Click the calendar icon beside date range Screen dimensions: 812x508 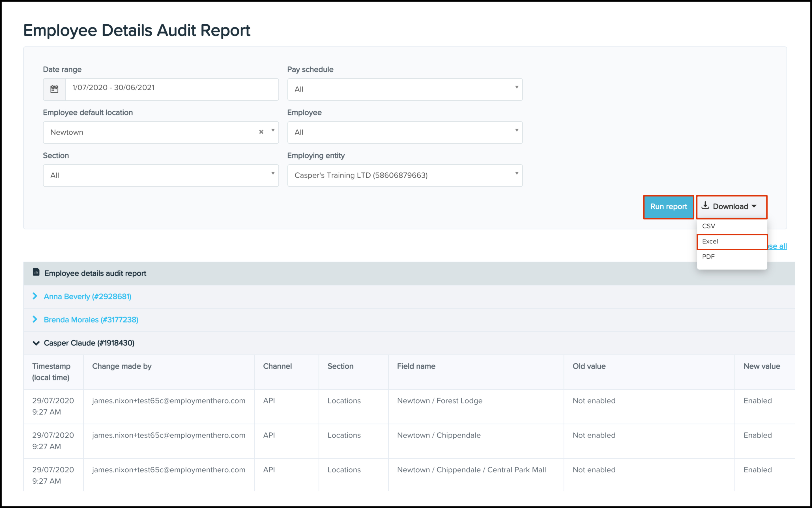(x=54, y=89)
